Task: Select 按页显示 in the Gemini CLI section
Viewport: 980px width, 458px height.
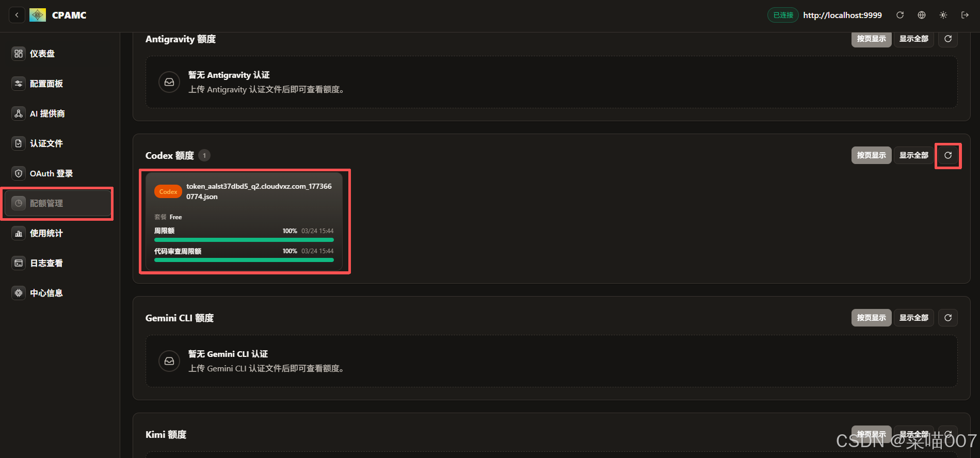Action: point(871,318)
